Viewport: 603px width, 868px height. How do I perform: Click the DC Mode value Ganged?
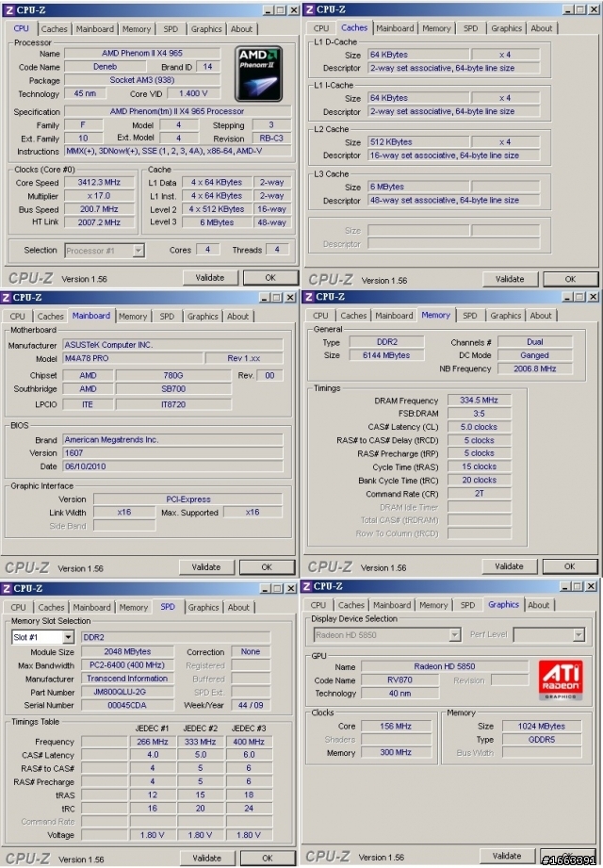(535, 355)
